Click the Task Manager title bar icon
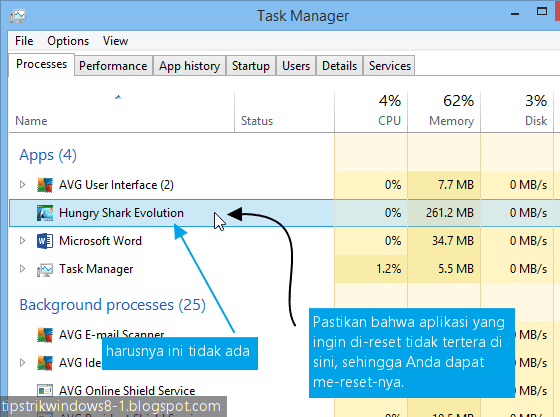The width and height of the screenshot is (560, 417). pyautogui.click(x=18, y=16)
